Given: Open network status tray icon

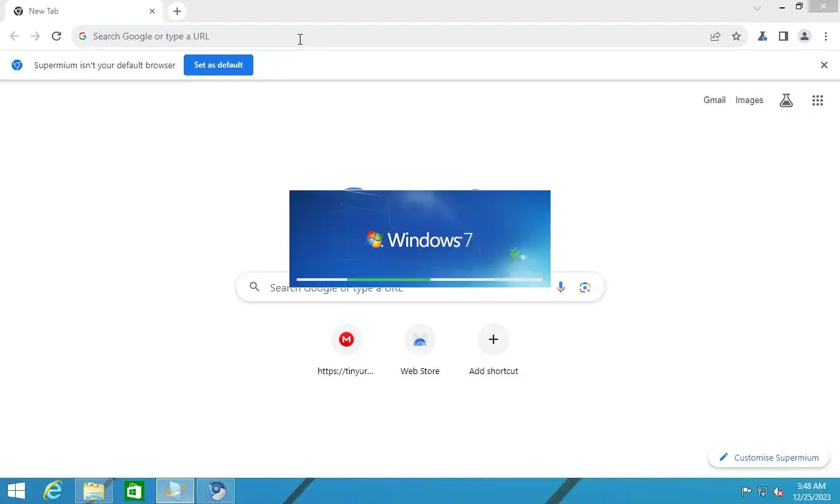Looking at the screenshot, I should 763,492.
